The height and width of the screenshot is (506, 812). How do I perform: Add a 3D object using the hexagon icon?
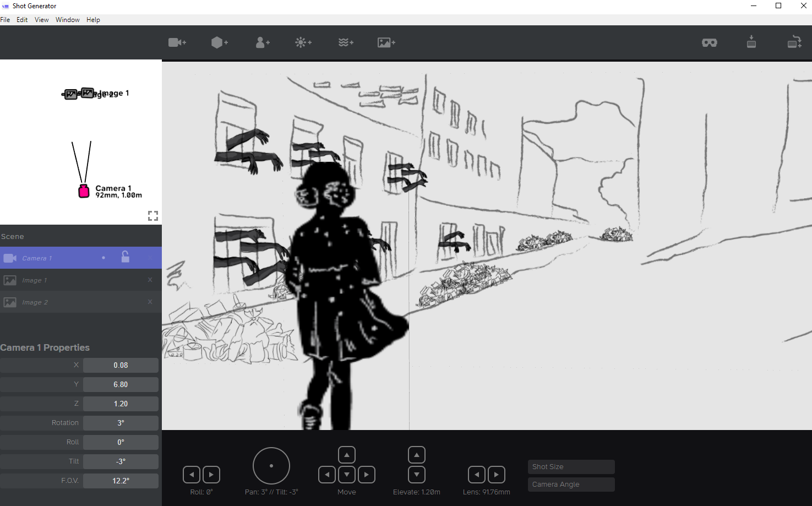pos(219,42)
